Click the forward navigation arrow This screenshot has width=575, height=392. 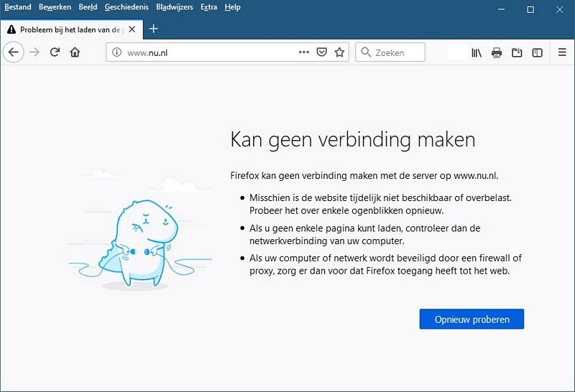(x=34, y=52)
